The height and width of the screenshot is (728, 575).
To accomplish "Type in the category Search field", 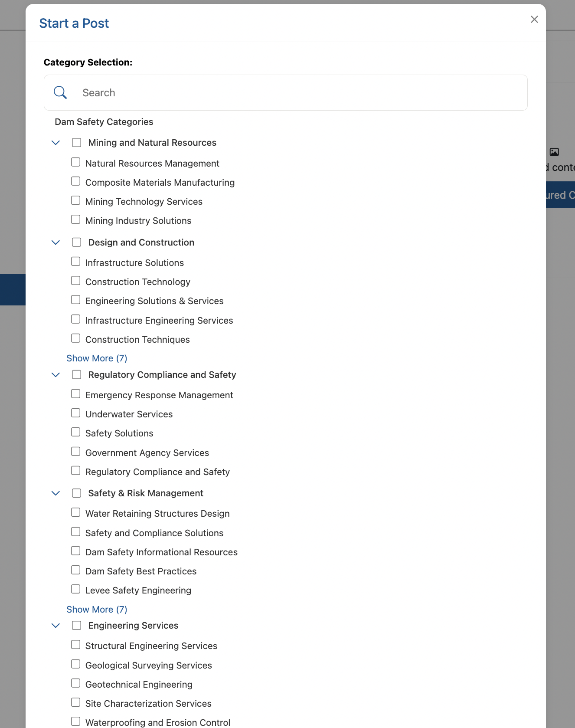I will pos(299,93).
